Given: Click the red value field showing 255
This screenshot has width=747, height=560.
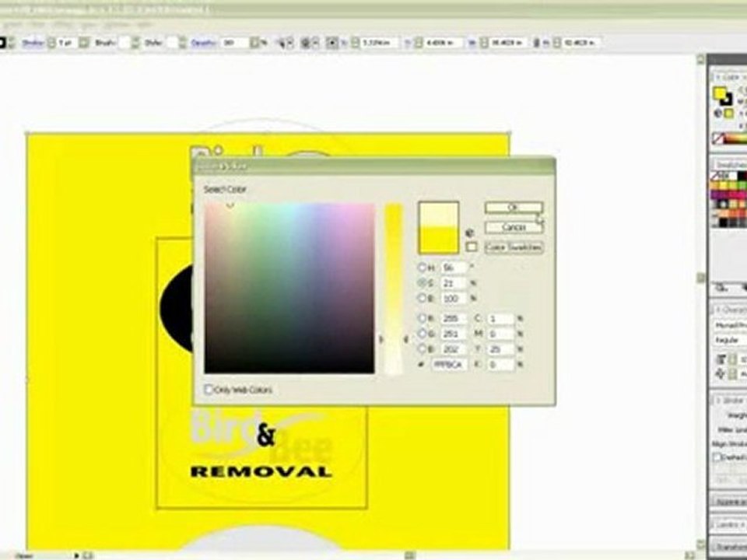Looking at the screenshot, I should click(x=453, y=318).
